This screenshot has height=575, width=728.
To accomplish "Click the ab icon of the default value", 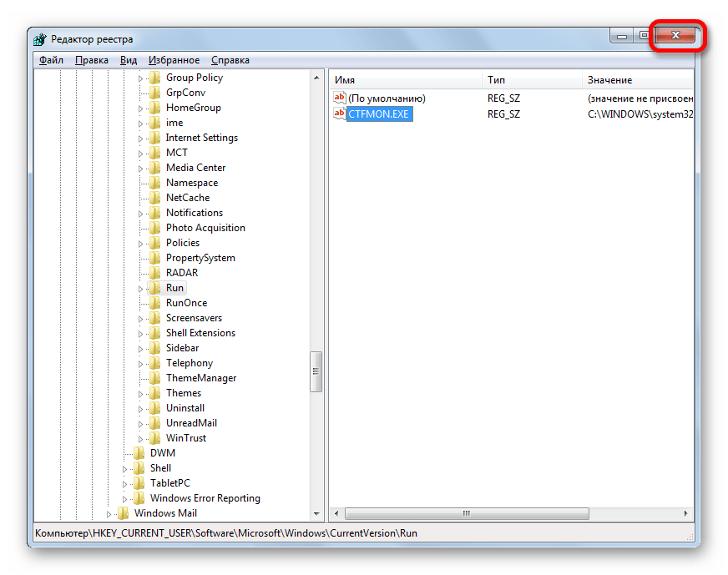I will pyautogui.click(x=340, y=98).
